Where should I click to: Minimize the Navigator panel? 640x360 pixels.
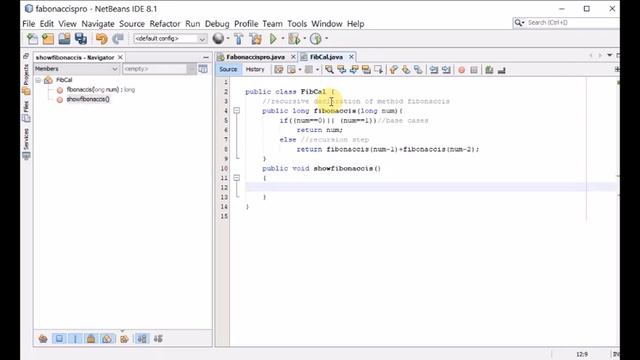coord(206,58)
